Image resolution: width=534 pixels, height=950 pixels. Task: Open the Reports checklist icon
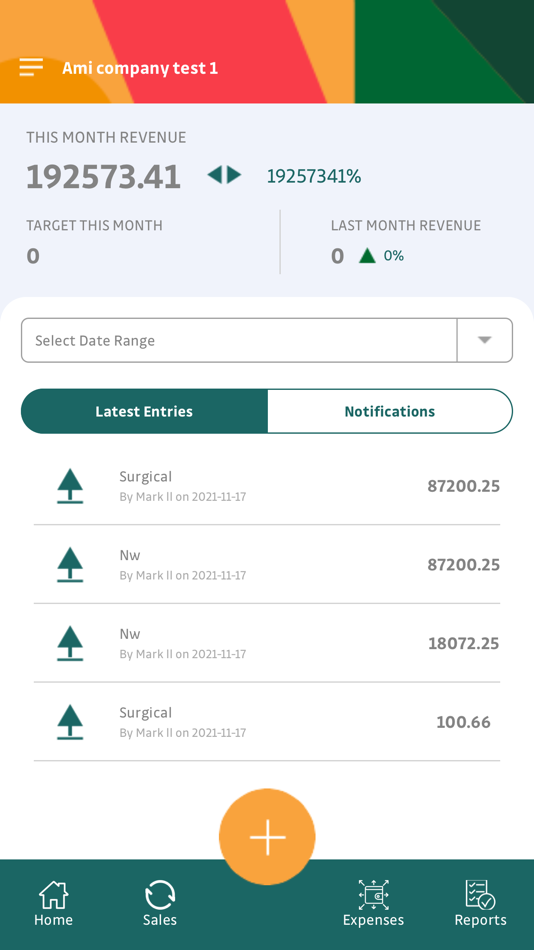480,895
